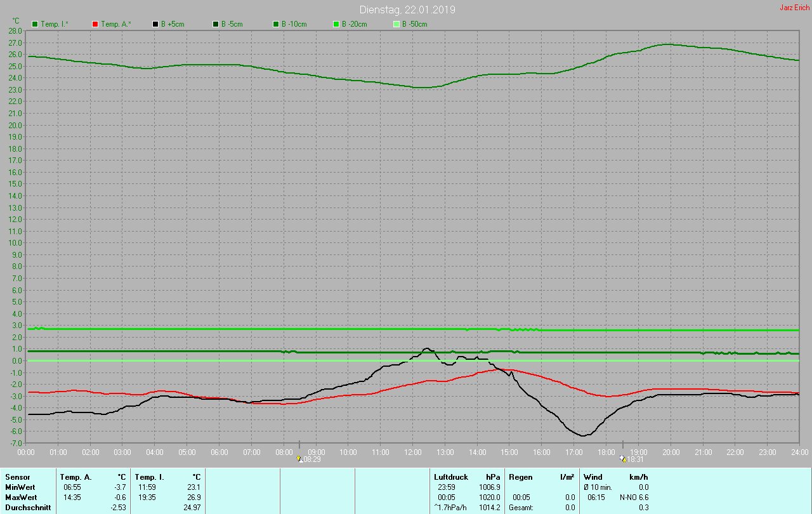Click the red 'Jarz Erich' author text

[x=794, y=8]
